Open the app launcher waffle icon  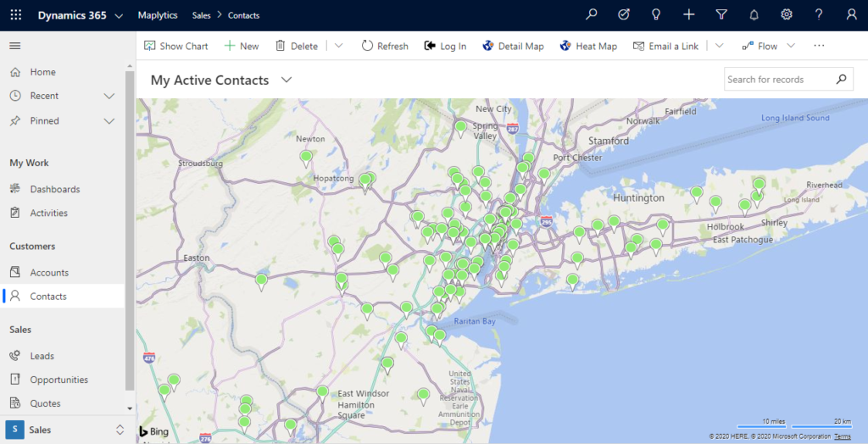coord(16,15)
